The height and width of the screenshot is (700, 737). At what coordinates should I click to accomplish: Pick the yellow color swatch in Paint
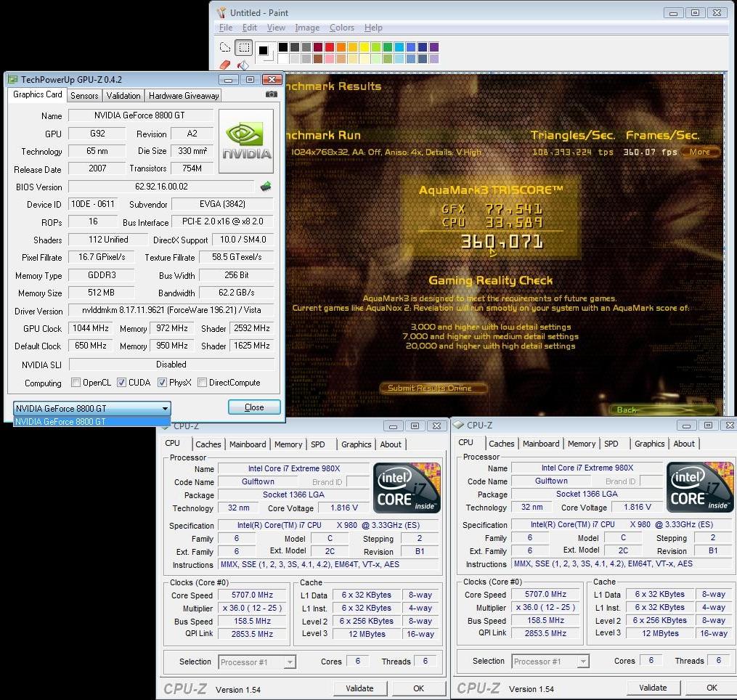(x=365, y=47)
